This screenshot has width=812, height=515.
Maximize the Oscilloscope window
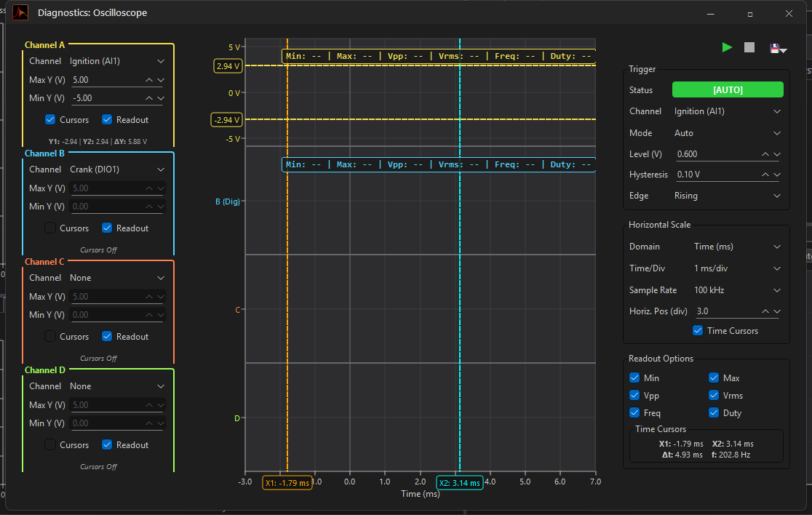[x=750, y=14]
